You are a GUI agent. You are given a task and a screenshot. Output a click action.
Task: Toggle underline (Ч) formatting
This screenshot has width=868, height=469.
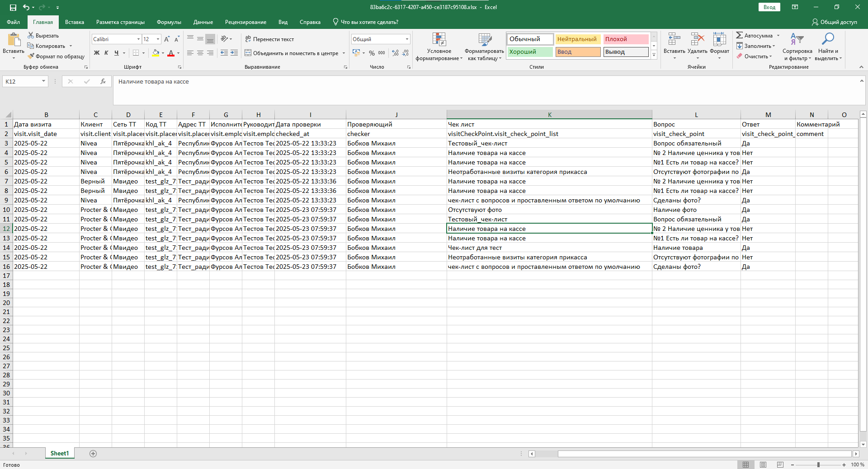pos(116,53)
